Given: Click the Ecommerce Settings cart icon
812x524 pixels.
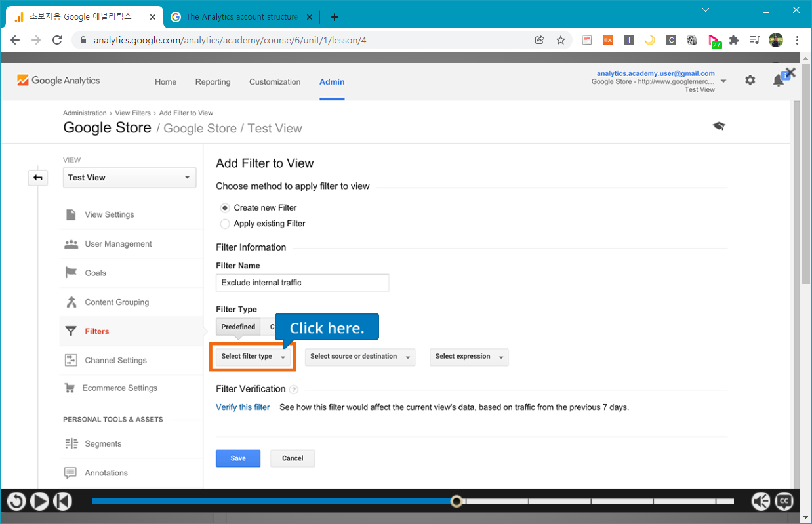Looking at the screenshot, I should 70,388.
